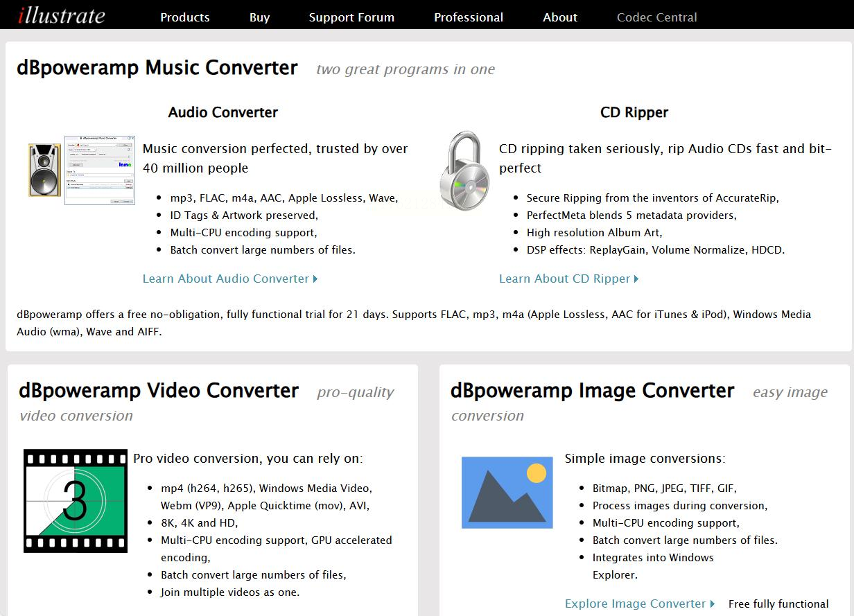Viewport: 854px width, 616px height.
Task: Click 'two great programs in one' tagline
Action: (406, 69)
